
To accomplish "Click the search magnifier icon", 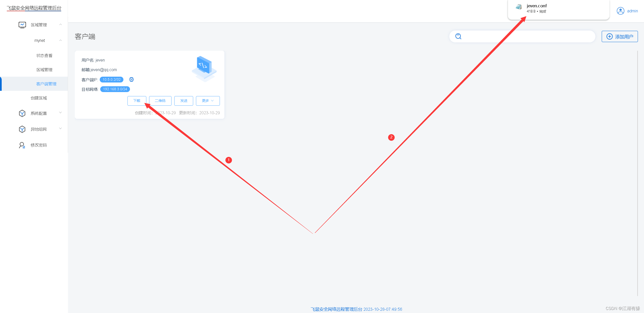I will 458,36.
